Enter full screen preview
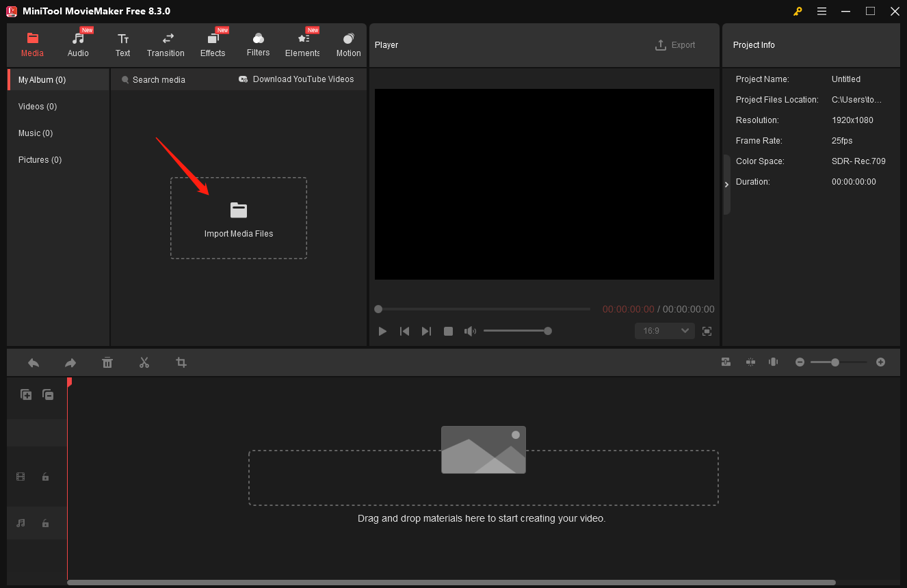This screenshot has height=588, width=907. [x=707, y=331]
